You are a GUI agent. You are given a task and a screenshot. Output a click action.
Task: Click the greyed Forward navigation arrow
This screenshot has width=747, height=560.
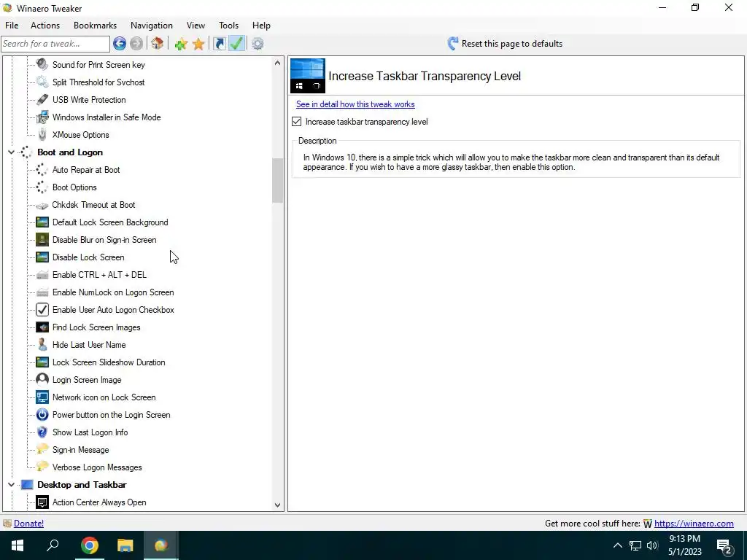[136, 44]
